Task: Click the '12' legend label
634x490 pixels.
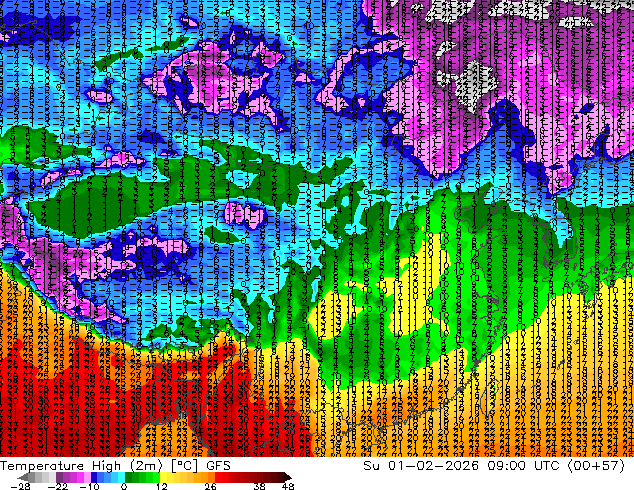Action: pos(162,486)
